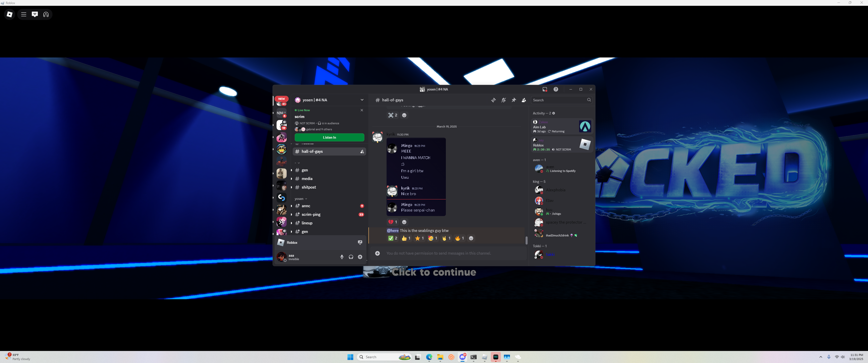Screen dimensions: 868x363
Task: Open the media channel
Action: (x=307, y=179)
